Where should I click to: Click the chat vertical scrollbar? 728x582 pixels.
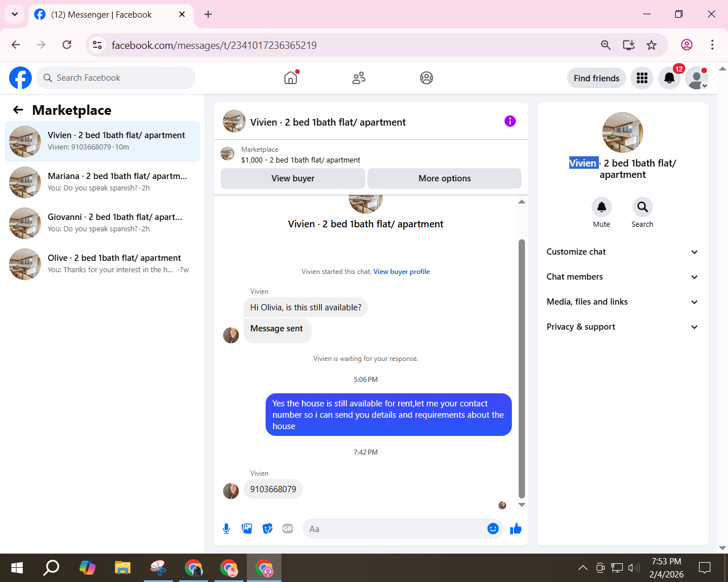522,369
